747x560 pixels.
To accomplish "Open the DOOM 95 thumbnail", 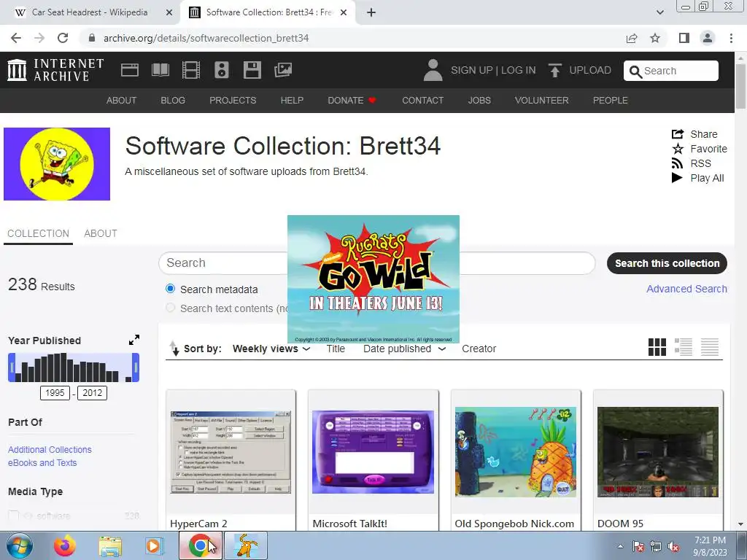I will (658, 452).
